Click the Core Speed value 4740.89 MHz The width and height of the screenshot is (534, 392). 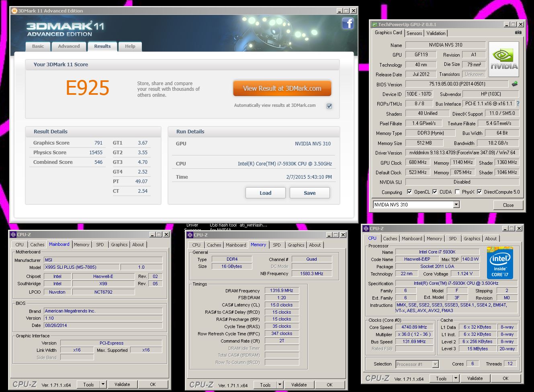point(414,327)
